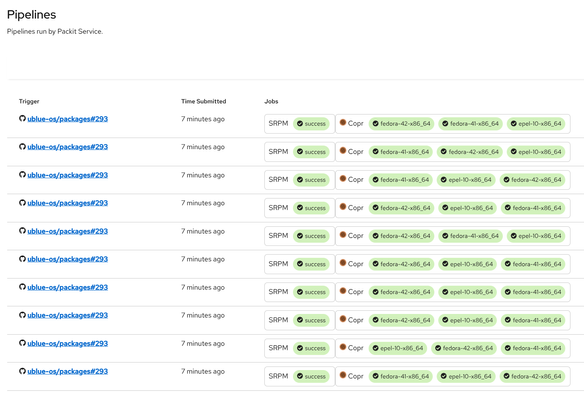Open SRPM success badge in seventh row
584x395 pixels.
(x=311, y=292)
